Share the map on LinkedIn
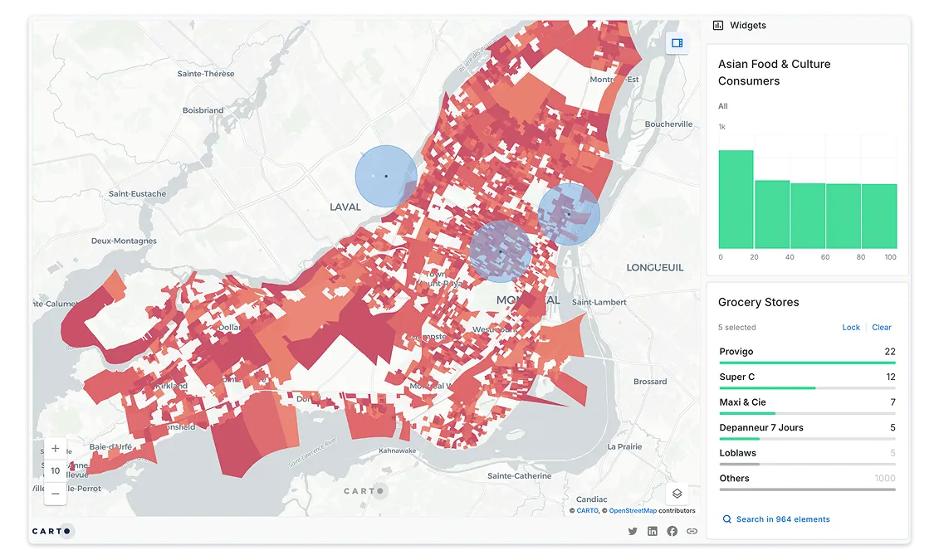Viewport: 939px width, 560px height. point(653,531)
